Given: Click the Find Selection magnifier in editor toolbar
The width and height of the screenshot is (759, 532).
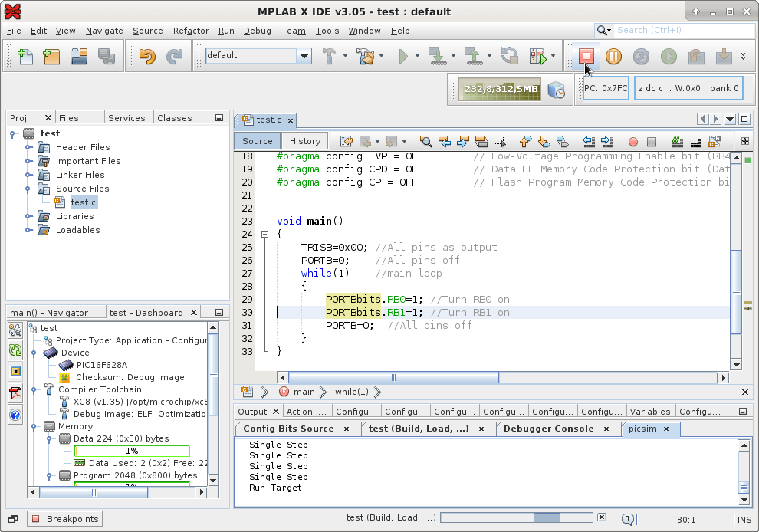Looking at the screenshot, I should [426, 141].
